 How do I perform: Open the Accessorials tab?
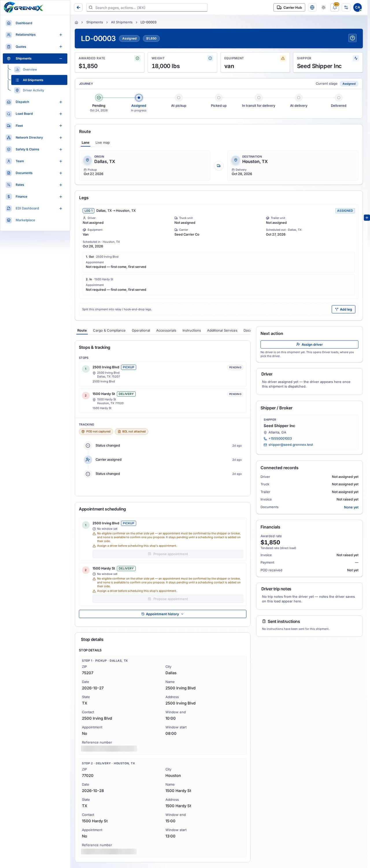click(166, 331)
